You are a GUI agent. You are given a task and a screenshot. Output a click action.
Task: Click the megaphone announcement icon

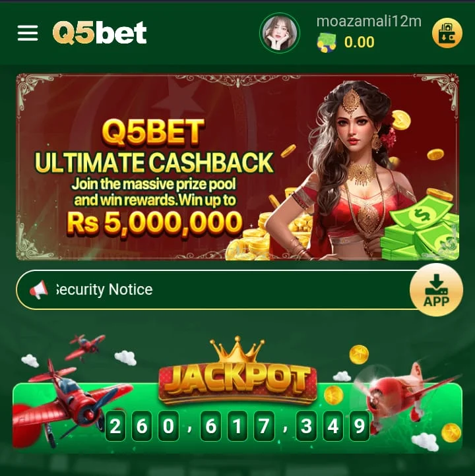(38, 289)
